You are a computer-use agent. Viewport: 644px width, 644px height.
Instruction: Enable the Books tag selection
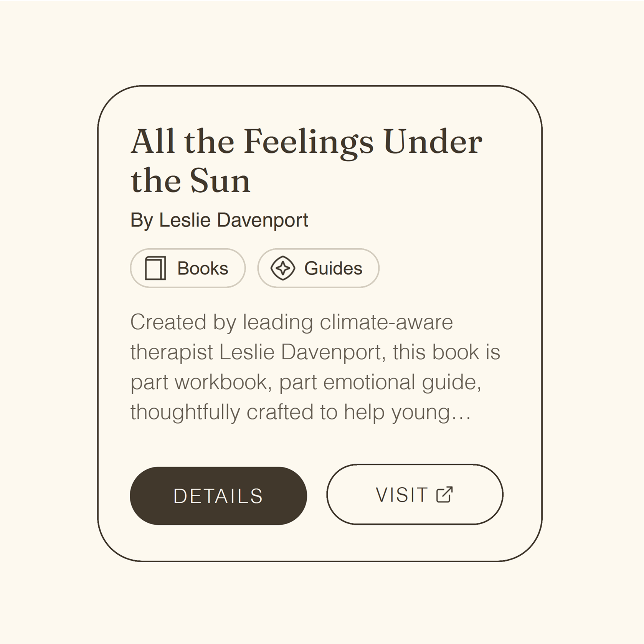[188, 268]
